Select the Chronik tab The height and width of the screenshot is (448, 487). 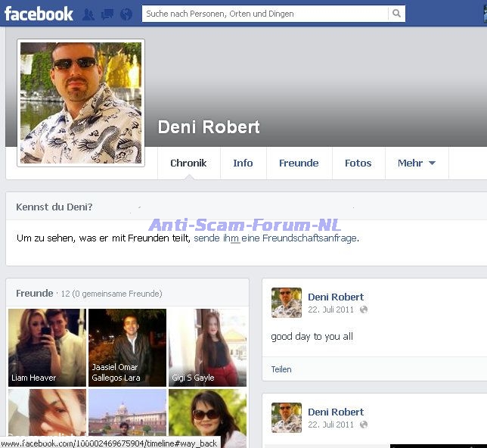(x=188, y=163)
